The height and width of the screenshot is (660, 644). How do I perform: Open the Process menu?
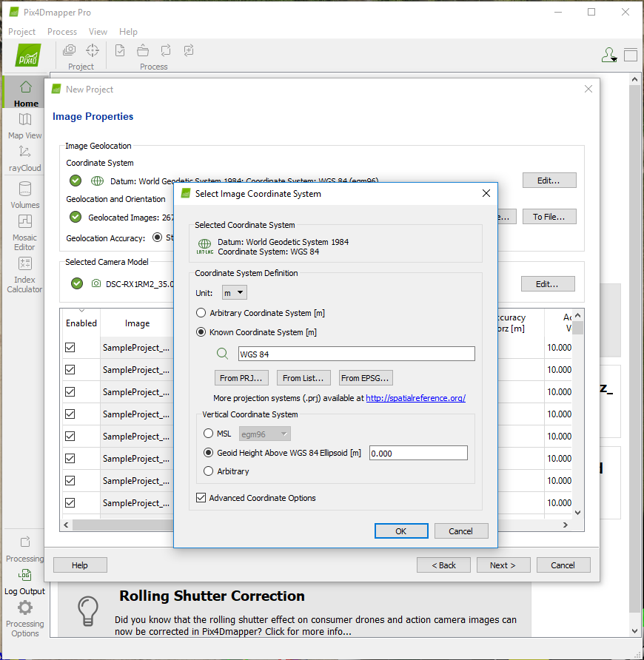(62, 32)
